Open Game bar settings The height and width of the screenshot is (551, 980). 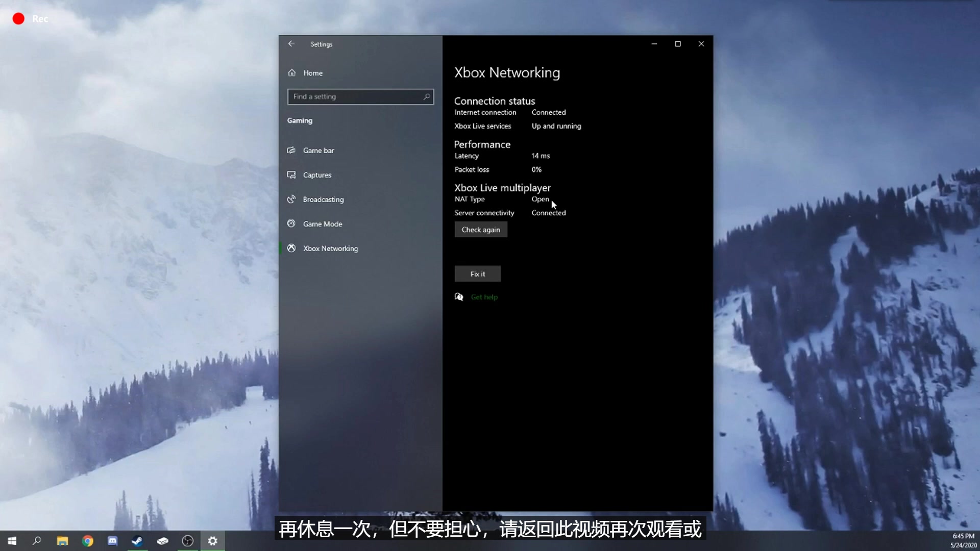(x=360, y=151)
